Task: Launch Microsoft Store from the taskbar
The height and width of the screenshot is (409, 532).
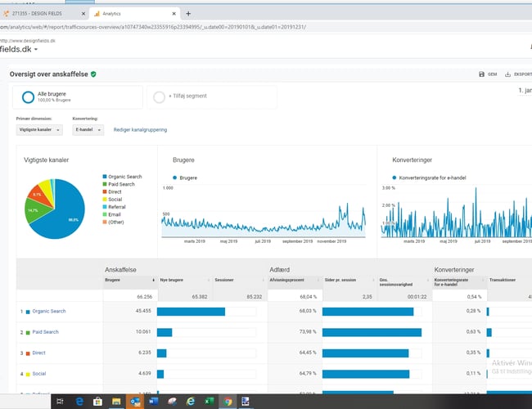Action: (97, 402)
